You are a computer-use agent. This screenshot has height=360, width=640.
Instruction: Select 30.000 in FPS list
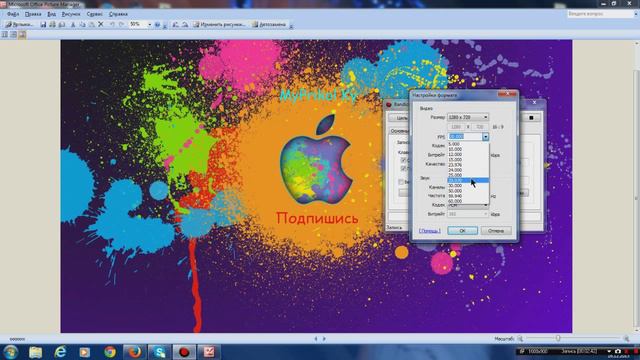coord(468,185)
